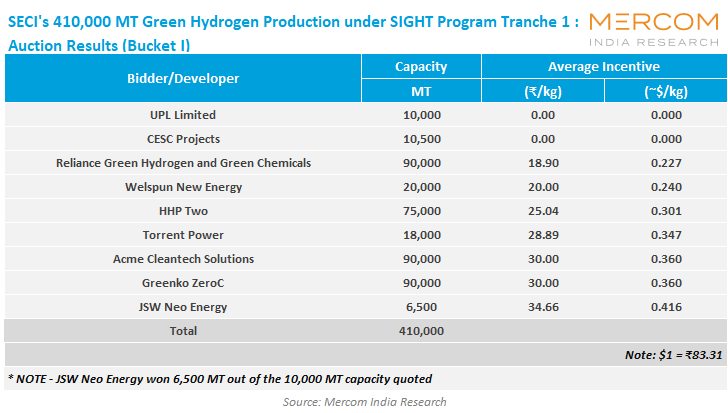Click the (~$/kg) sub-header cell

point(666,91)
